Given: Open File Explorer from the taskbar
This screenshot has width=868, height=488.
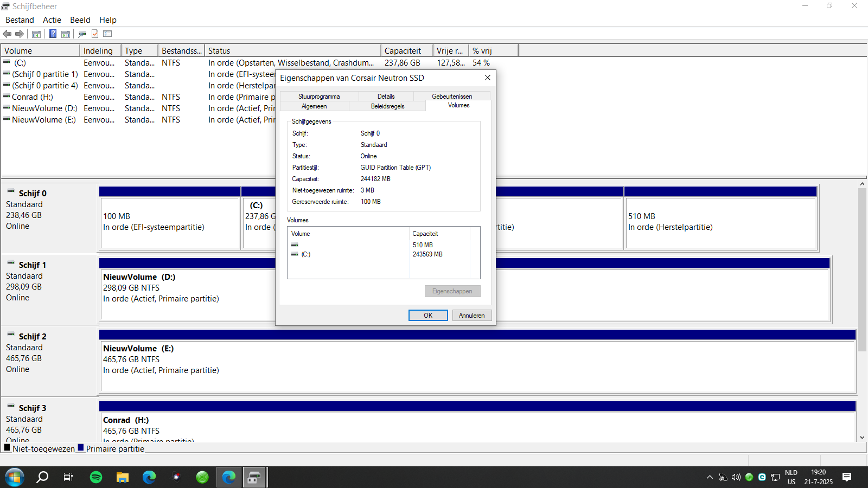Looking at the screenshot, I should [123, 477].
